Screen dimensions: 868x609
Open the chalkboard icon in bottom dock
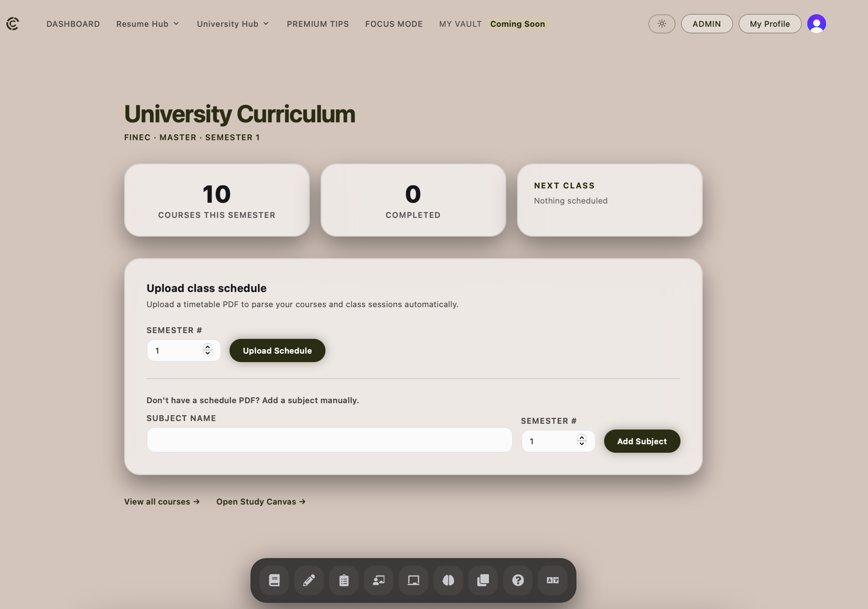pos(413,580)
